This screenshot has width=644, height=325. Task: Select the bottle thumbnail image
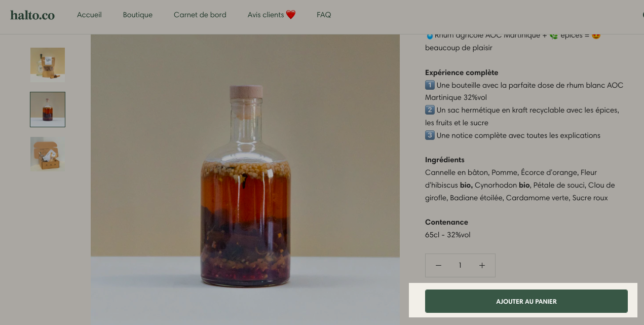pyautogui.click(x=48, y=110)
